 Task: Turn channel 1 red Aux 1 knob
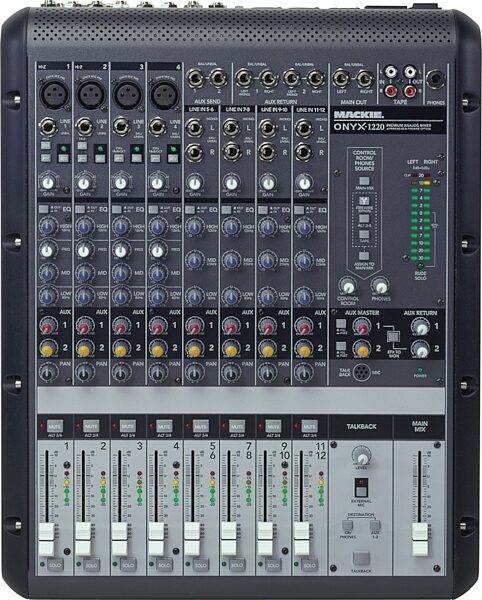click(x=47, y=327)
